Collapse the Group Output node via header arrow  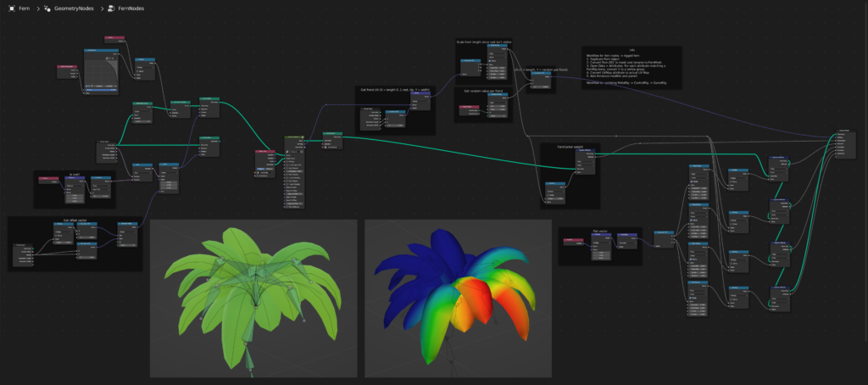[x=838, y=131]
